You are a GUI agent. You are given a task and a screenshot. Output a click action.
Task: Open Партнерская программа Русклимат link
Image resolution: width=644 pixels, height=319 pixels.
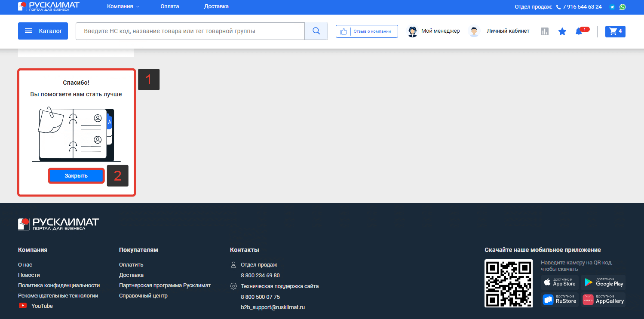[165, 285]
